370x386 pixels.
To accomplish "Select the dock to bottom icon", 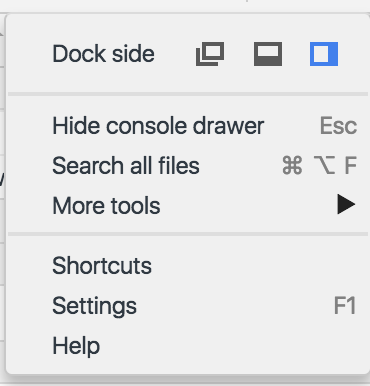I will click(x=268, y=54).
